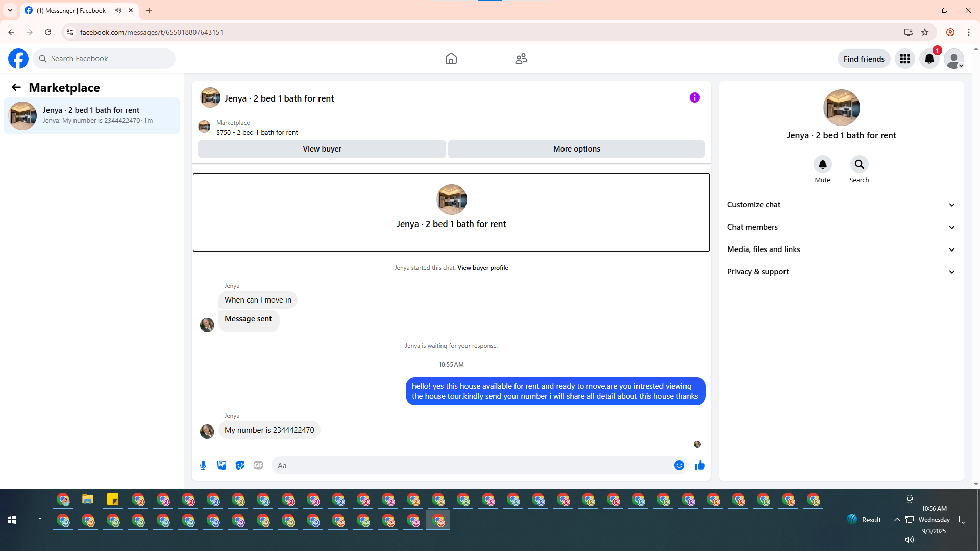Image resolution: width=980 pixels, height=551 pixels.
Task: Open the account profile avatar menu
Action: [x=954, y=59]
